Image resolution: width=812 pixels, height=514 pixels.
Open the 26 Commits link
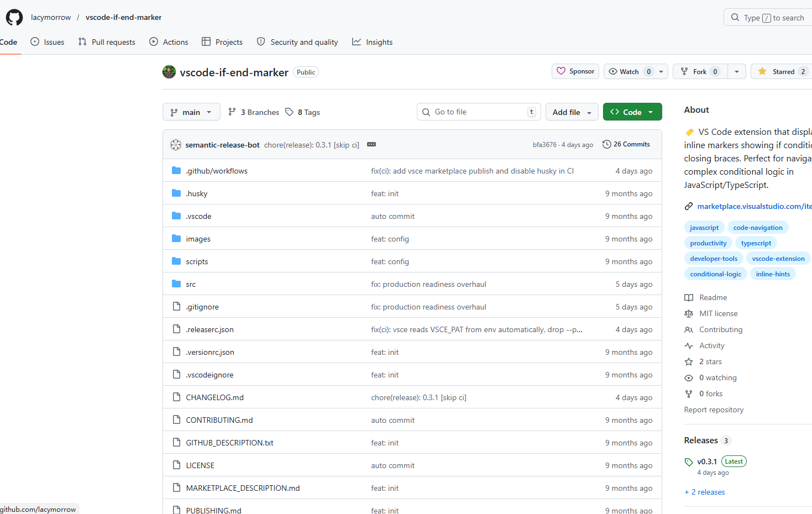tap(626, 144)
